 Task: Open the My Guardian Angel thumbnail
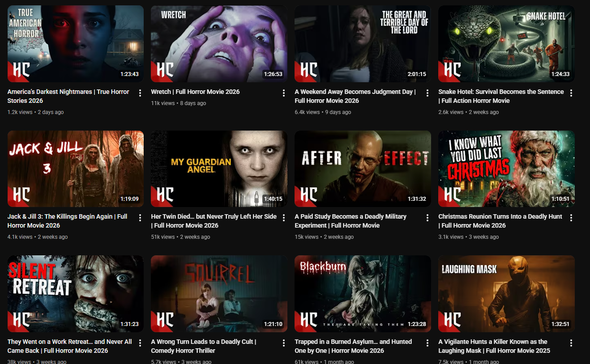pos(219,169)
